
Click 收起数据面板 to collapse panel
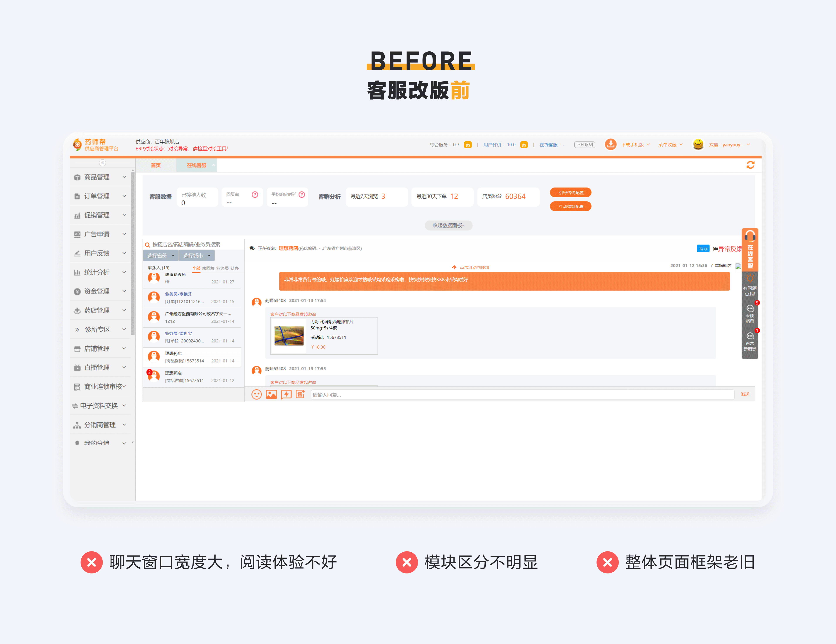coord(448,226)
